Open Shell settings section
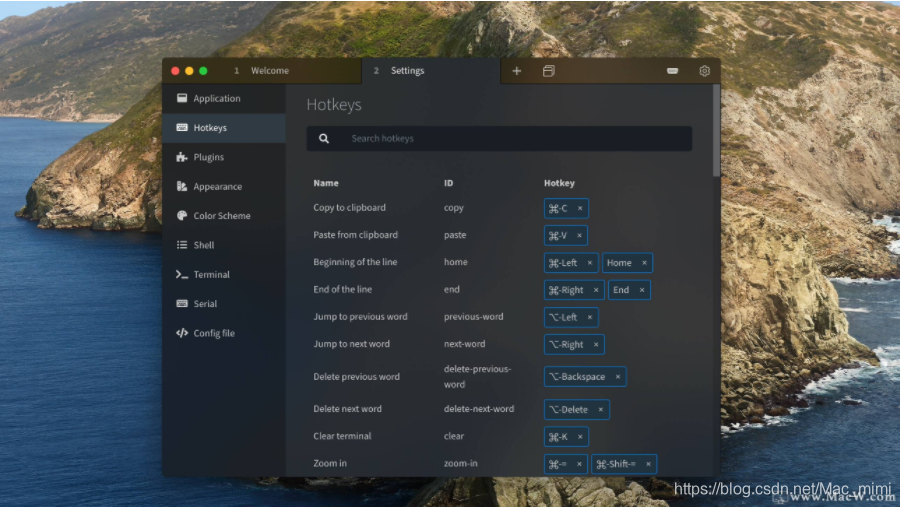Image resolution: width=901 pixels, height=508 pixels. click(224, 245)
